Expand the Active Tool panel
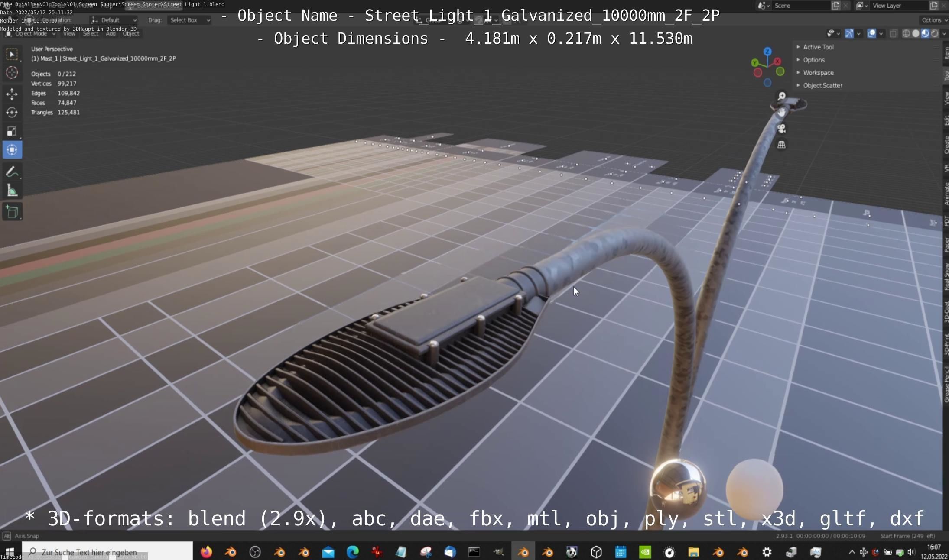 click(x=818, y=47)
